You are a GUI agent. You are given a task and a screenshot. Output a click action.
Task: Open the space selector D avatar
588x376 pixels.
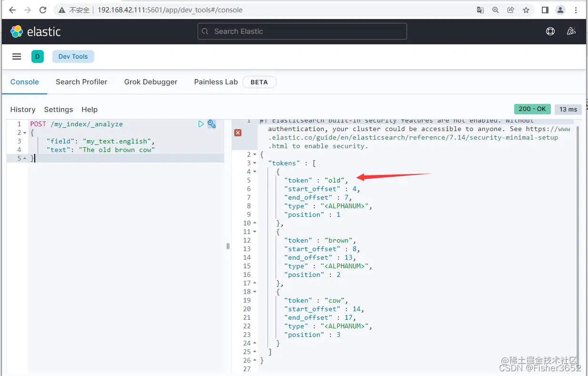[x=37, y=57]
